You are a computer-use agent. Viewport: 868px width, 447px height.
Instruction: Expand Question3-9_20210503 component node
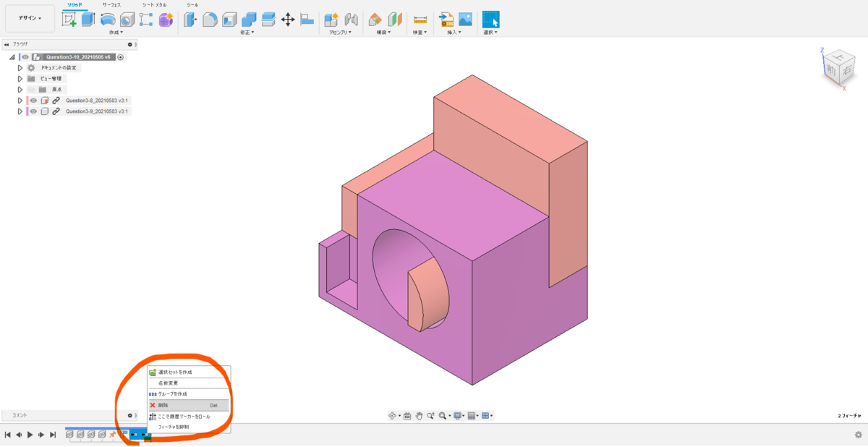pyautogui.click(x=20, y=111)
